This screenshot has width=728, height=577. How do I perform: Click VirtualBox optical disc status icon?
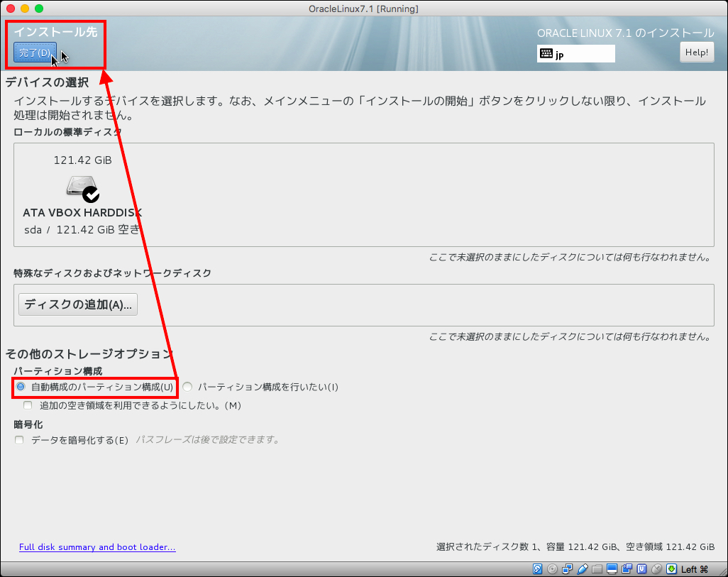coord(553,569)
